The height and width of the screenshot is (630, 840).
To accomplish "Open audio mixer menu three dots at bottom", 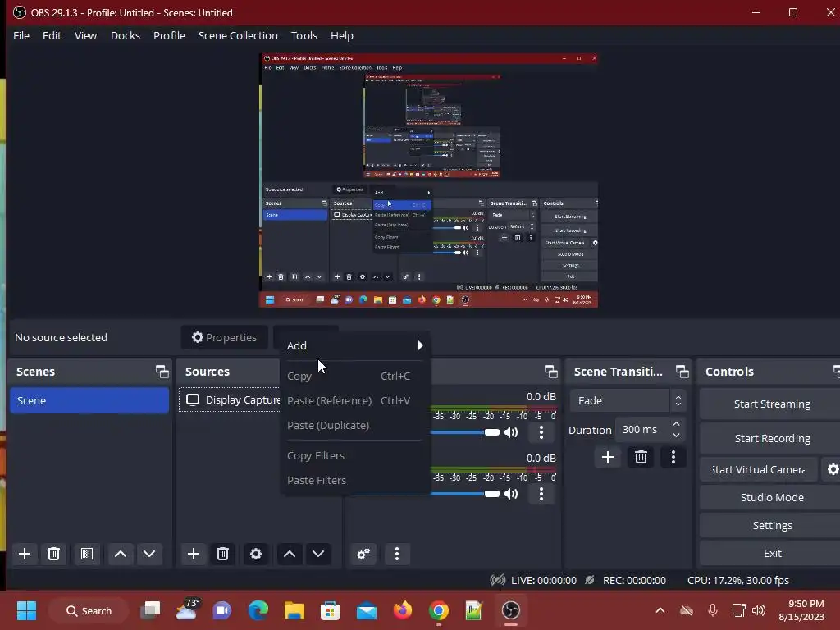I will click(x=397, y=554).
